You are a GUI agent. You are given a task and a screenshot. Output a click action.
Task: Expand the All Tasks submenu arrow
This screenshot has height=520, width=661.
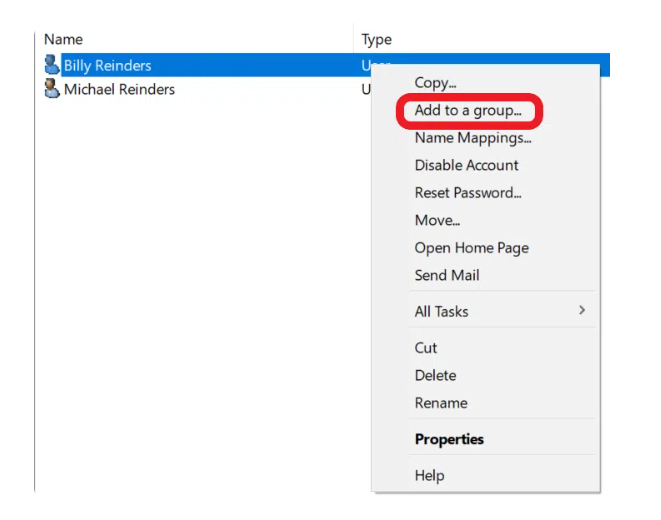[x=582, y=311]
